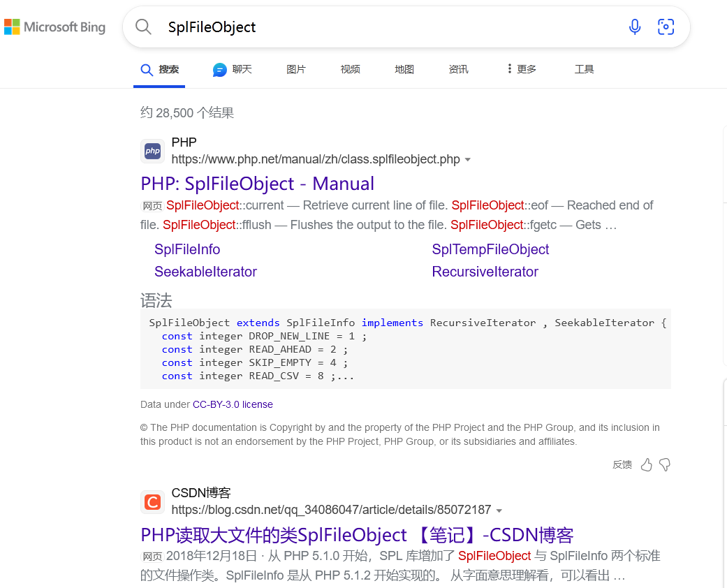Viewport: 727px width, 588px height.
Task: Click the 网页 badge on CSDN result snippet
Action: click(x=152, y=557)
